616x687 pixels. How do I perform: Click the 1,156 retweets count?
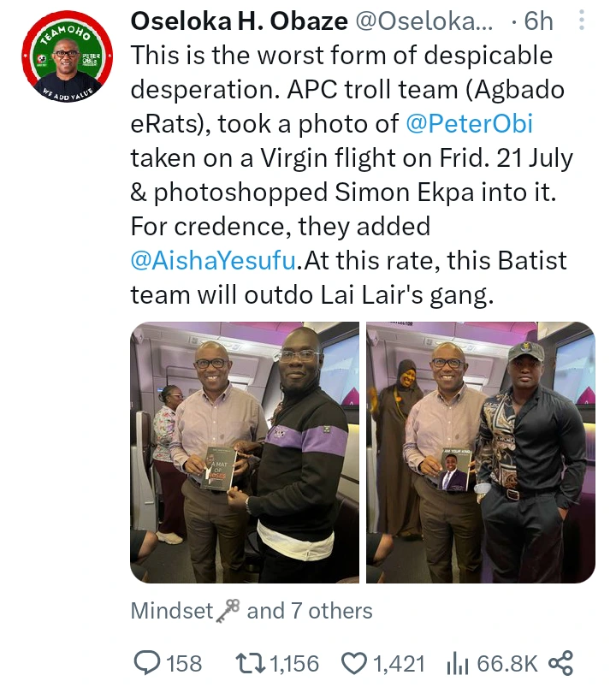tap(294, 662)
